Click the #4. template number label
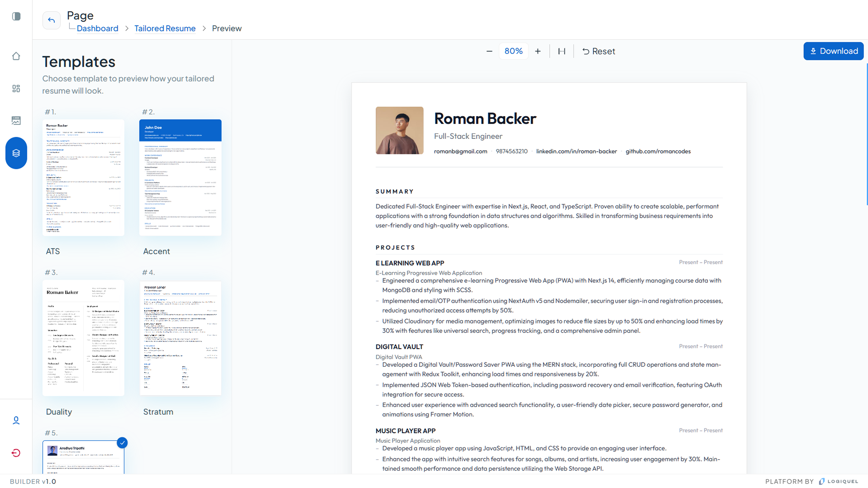The width and height of the screenshot is (868, 488). (x=149, y=272)
